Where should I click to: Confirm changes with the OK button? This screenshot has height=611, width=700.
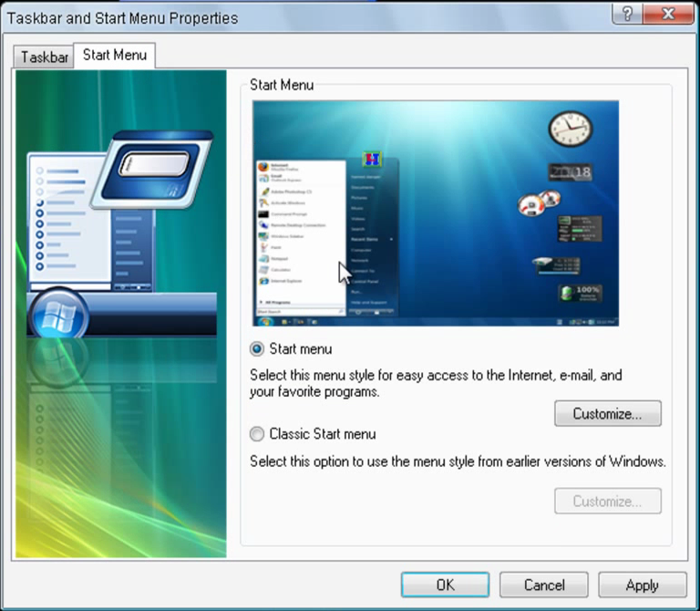[445, 585]
